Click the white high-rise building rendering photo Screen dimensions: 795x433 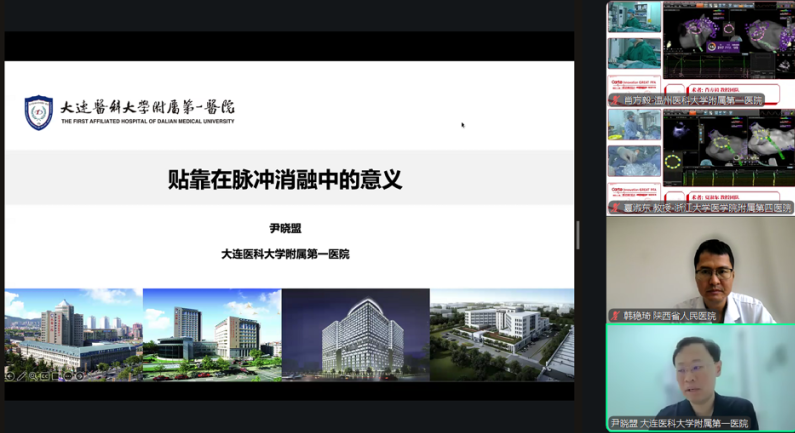click(355, 333)
